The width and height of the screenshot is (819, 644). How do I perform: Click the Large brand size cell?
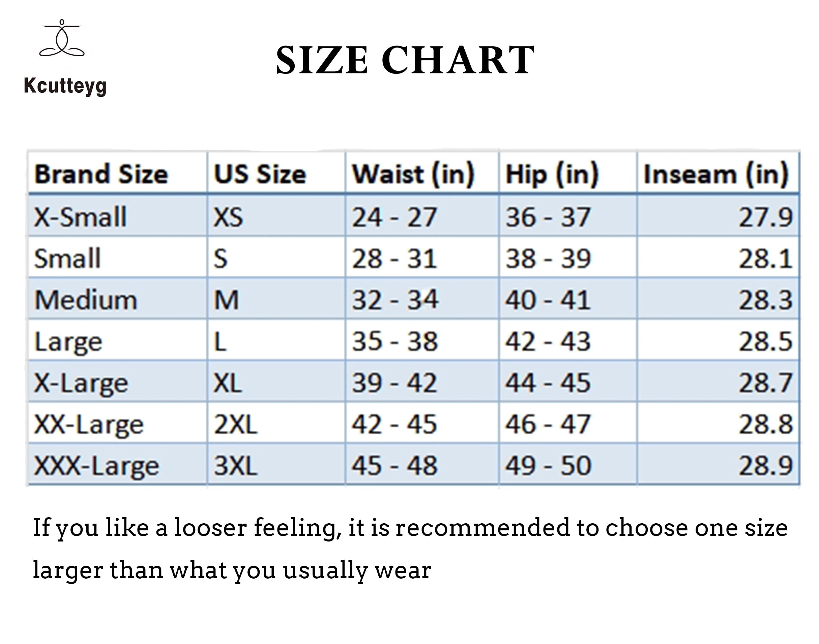point(68,342)
